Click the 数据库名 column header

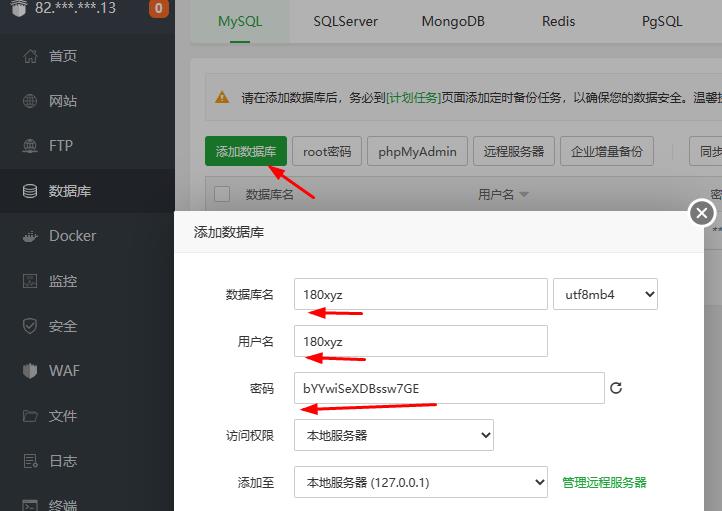269,194
